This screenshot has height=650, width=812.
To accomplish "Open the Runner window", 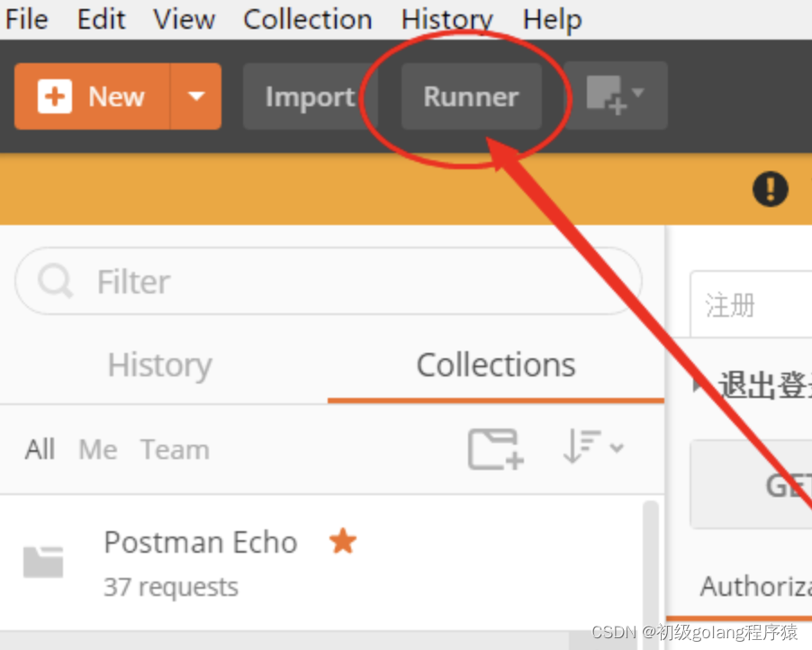I will tap(469, 96).
